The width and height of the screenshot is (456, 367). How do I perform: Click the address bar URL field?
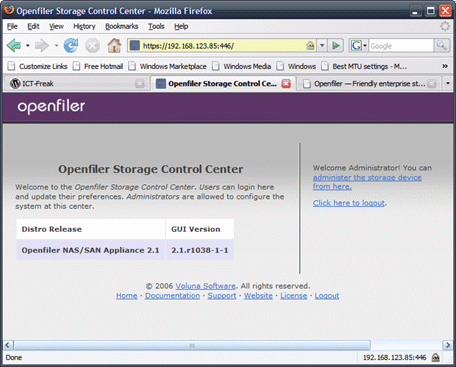point(222,45)
